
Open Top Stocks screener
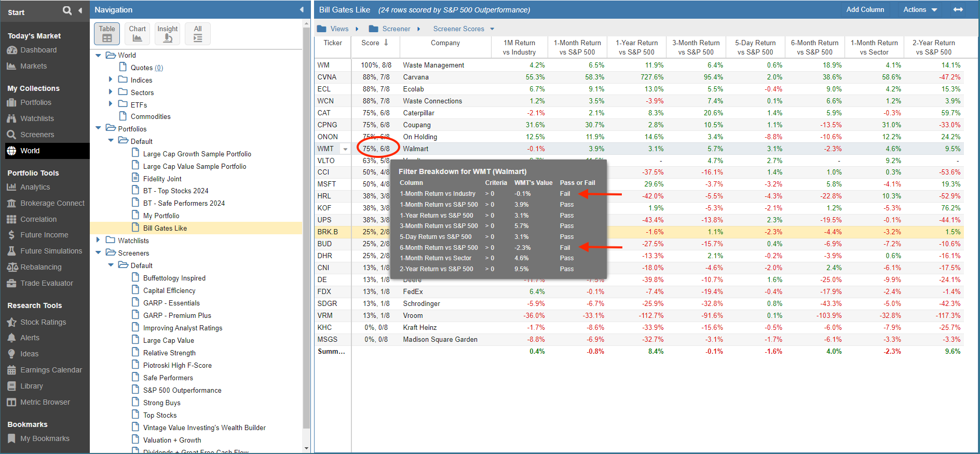click(160, 415)
